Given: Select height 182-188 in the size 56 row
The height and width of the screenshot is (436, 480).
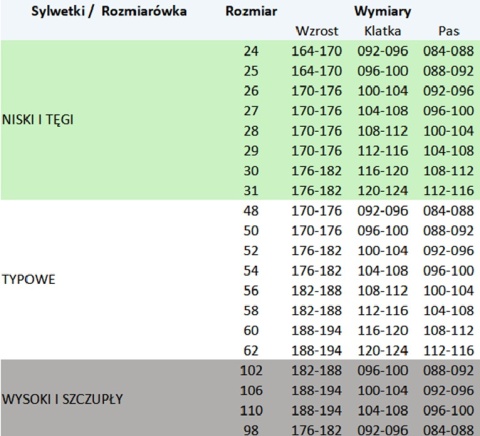Looking at the screenshot, I should click(x=317, y=290).
